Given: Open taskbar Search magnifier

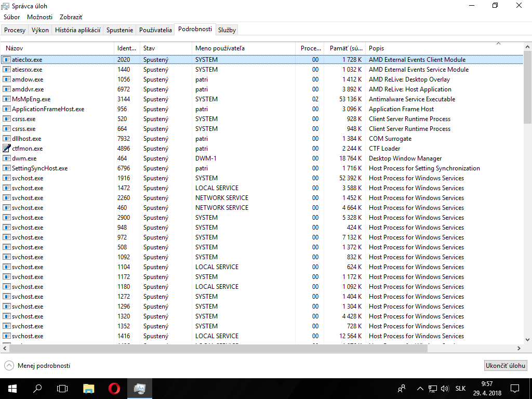Looking at the screenshot, I should (x=37, y=389).
